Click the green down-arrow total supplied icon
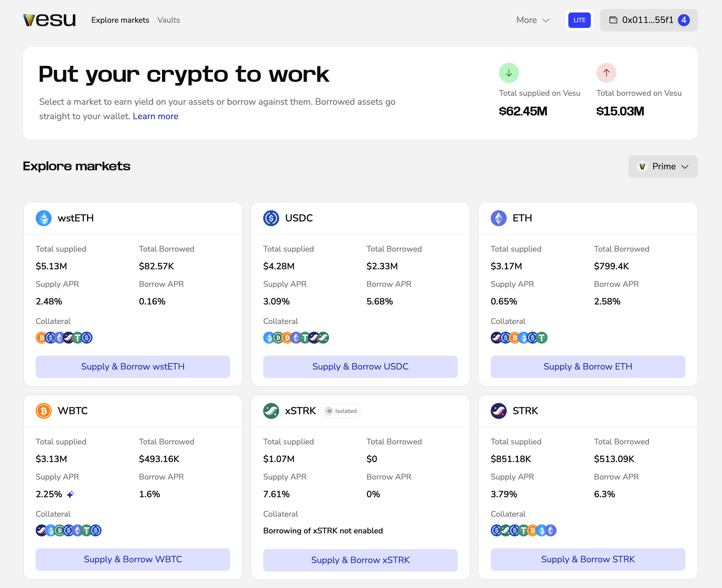Viewport: 722px width, 588px height. pyautogui.click(x=509, y=73)
